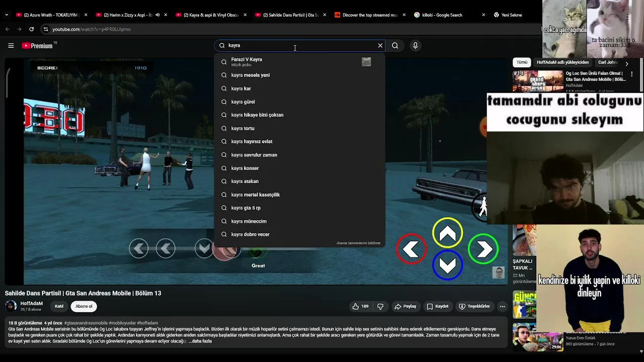Like the video with thumbs up 189
Screen dimensions: 644x362
point(360,306)
